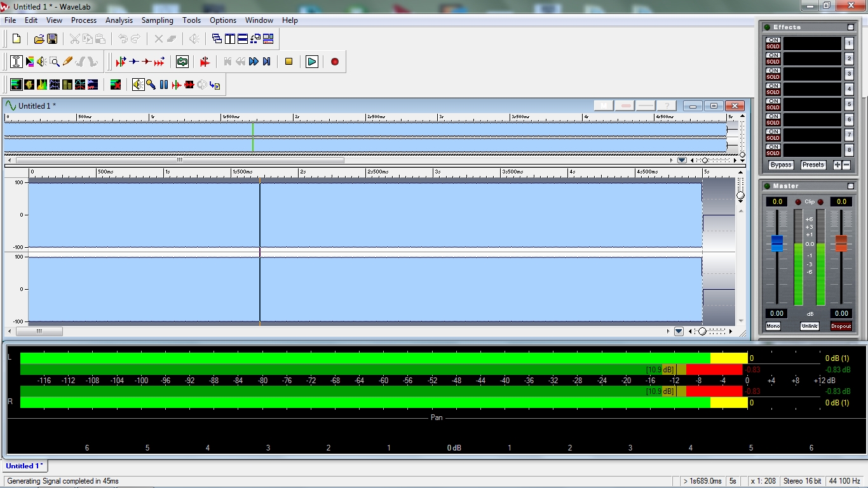Click the Bypass button in Effects
Screen dimensions: 868x488
pos(780,165)
